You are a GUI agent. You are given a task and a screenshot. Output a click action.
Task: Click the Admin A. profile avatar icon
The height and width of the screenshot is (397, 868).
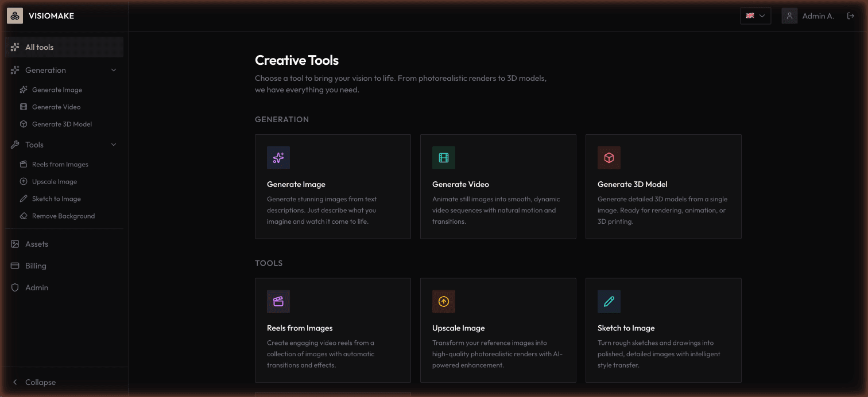[x=789, y=15]
